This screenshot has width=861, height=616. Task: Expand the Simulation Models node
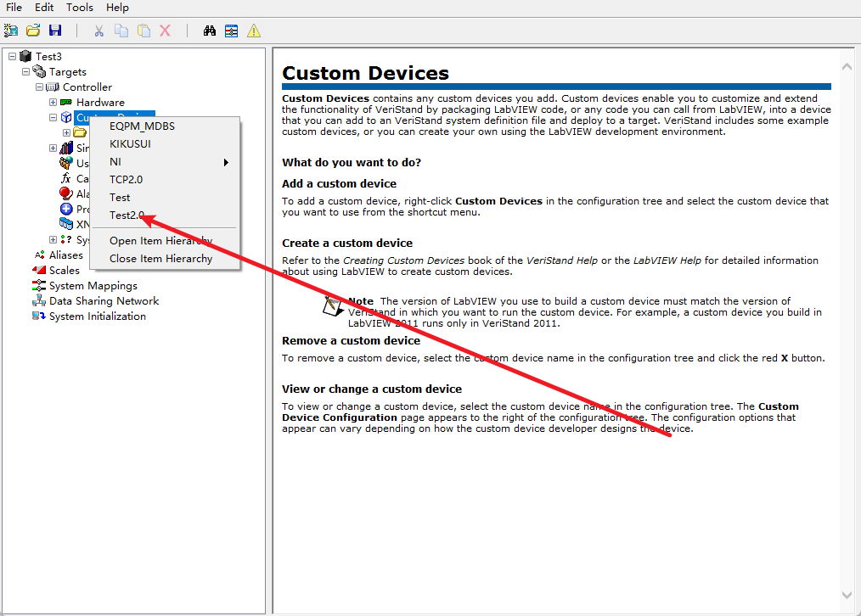pos(53,148)
